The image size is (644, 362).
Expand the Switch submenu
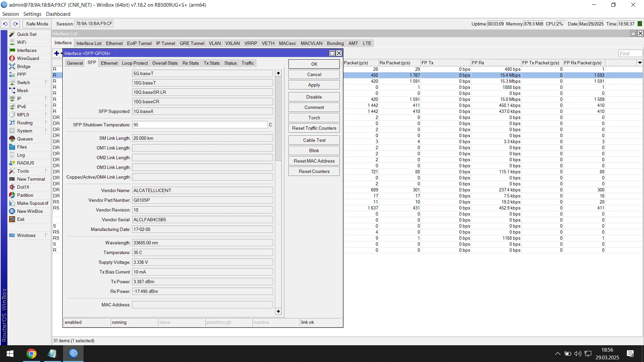pyautogui.click(x=46, y=82)
